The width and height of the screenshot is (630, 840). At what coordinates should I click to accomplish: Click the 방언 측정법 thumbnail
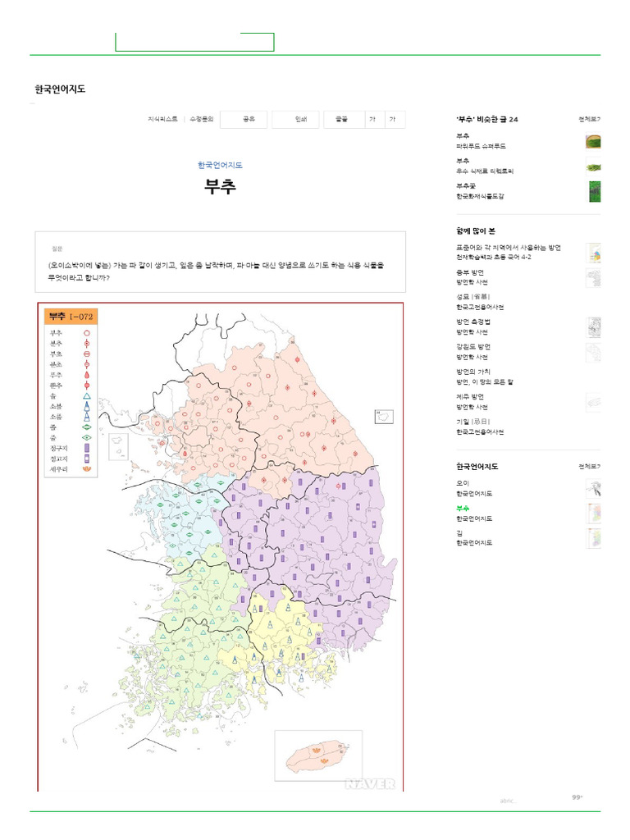coord(594,327)
